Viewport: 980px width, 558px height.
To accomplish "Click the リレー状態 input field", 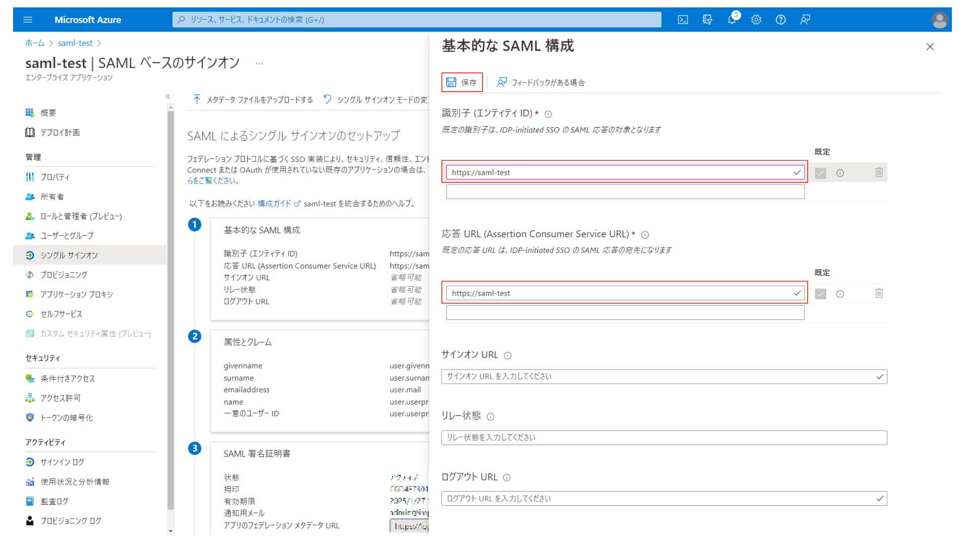I will pyautogui.click(x=664, y=437).
